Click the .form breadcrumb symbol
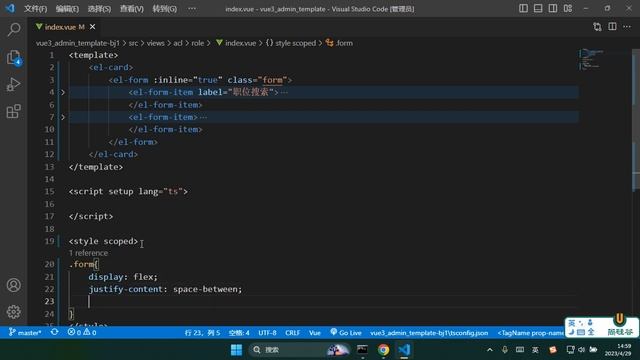The width and height of the screenshot is (640, 360). coord(339,43)
